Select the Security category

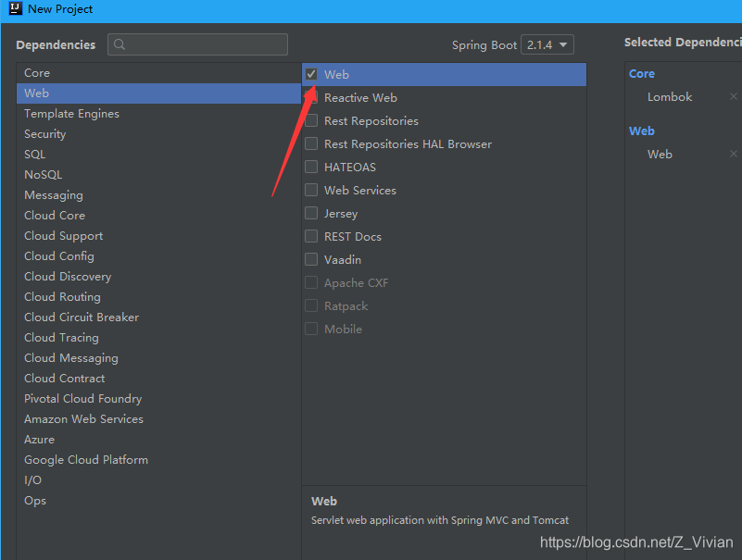tap(158, 134)
